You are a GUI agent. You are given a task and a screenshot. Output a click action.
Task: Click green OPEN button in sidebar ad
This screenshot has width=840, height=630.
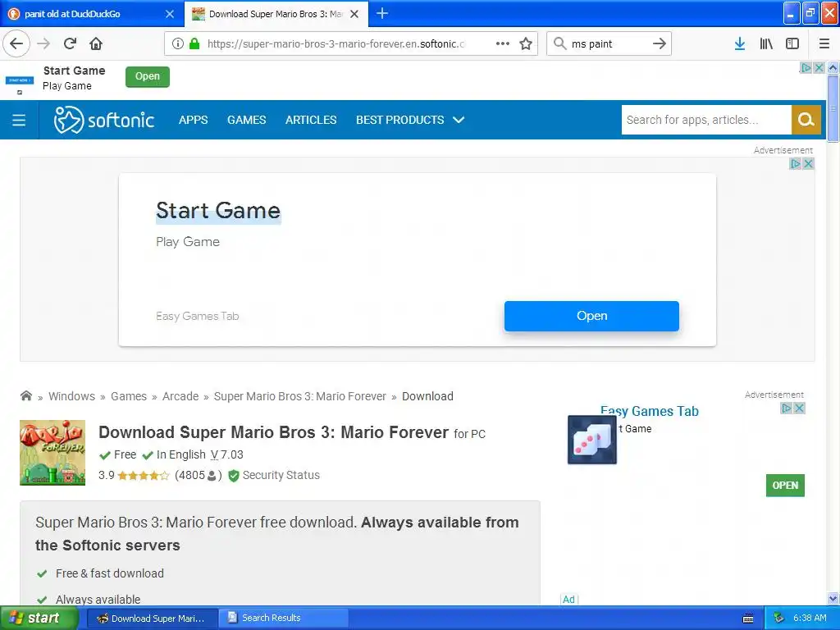click(785, 486)
